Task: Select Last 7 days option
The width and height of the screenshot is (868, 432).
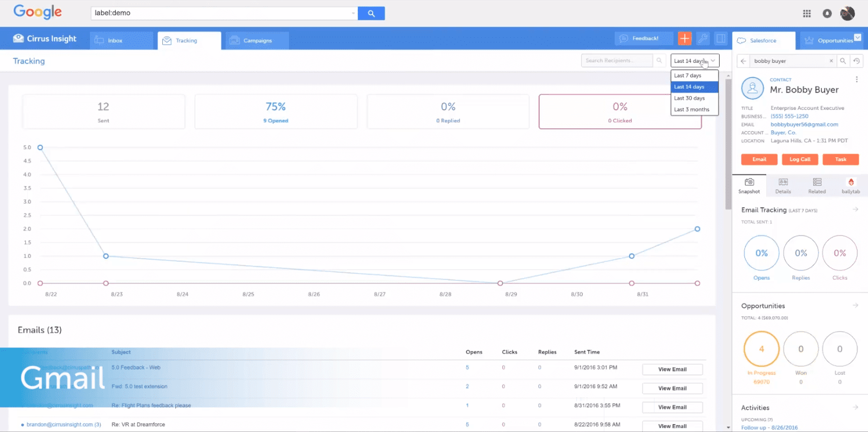Action: click(x=694, y=76)
